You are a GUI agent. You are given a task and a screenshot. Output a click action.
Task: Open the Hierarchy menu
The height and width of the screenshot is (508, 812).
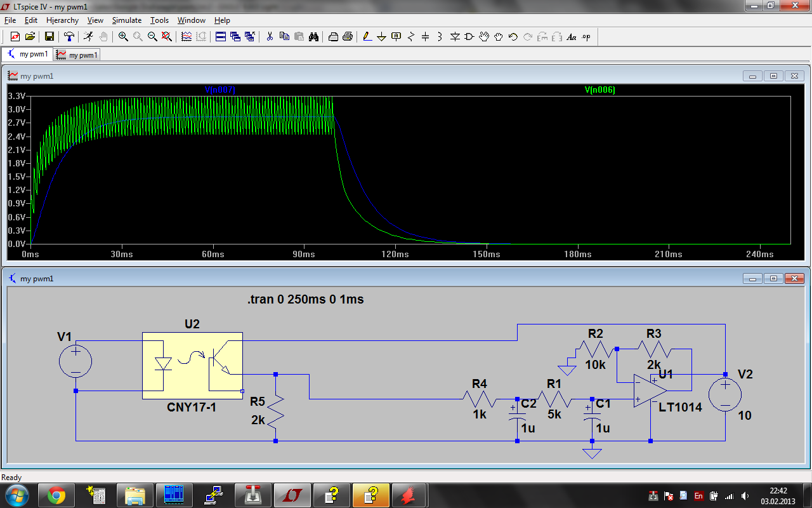click(x=62, y=20)
